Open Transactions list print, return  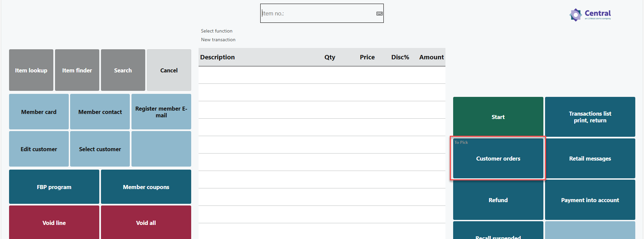coord(590,117)
